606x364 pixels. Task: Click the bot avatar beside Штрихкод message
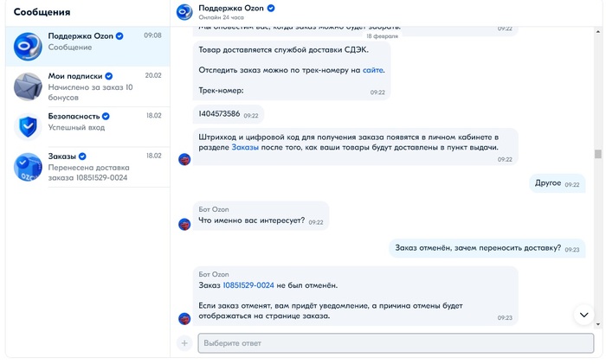click(184, 159)
